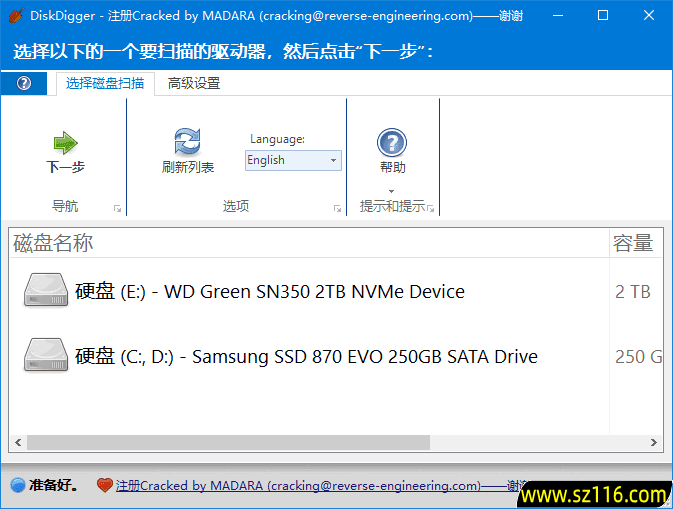The image size is (673, 509).
Task: Click the Samsung SSD 870 EVO drive icon
Action: click(x=46, y=355)
